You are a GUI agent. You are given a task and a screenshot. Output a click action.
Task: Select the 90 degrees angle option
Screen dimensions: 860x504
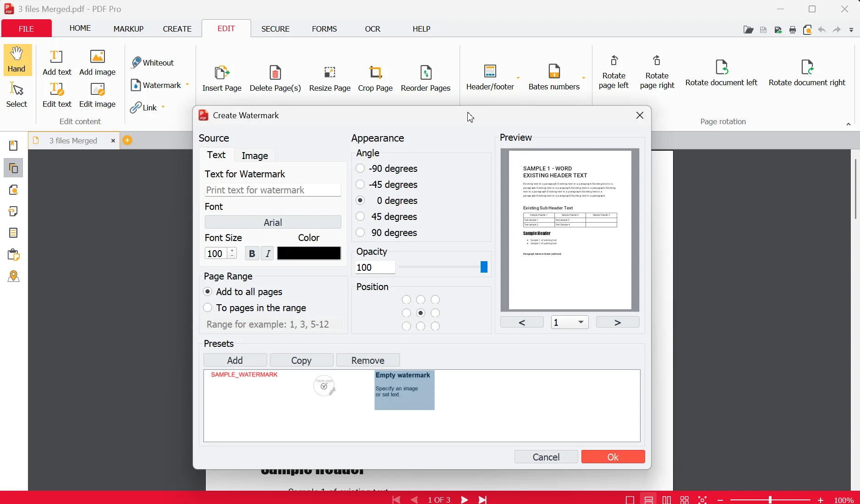pyautogui.click(x=361, y=233)
